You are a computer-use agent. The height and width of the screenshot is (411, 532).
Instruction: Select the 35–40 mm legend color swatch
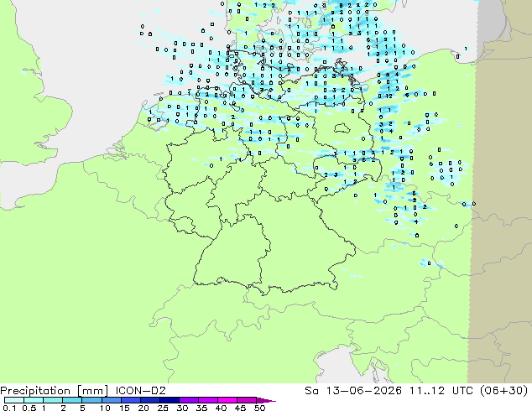tap(207, 400)
